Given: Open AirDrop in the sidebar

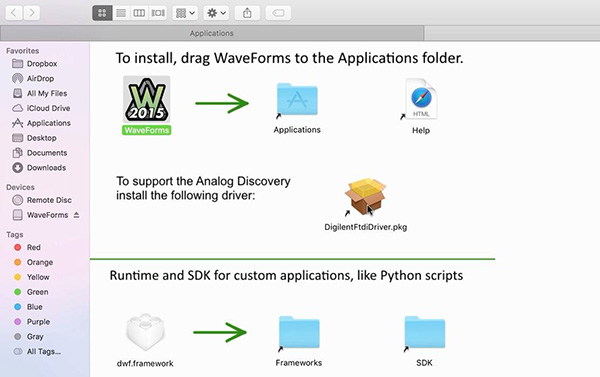Looking at the screenshot, I should pos(40,78).
